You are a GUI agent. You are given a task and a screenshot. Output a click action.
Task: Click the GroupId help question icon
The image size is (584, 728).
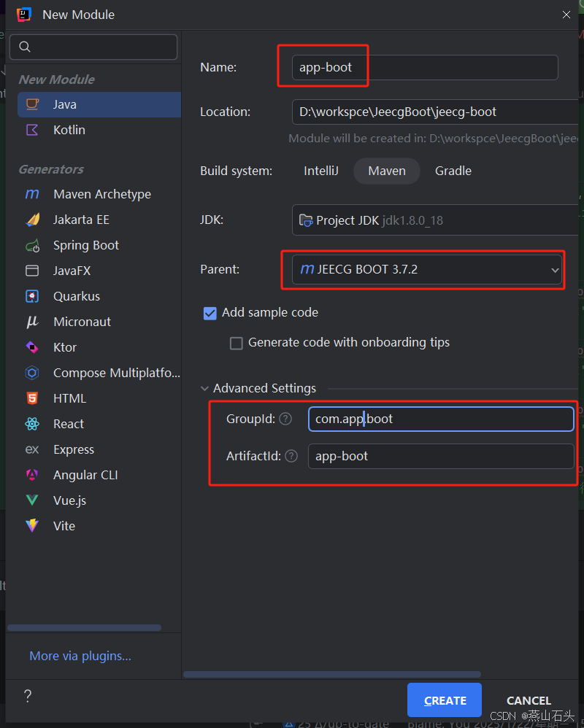(285, 419)
